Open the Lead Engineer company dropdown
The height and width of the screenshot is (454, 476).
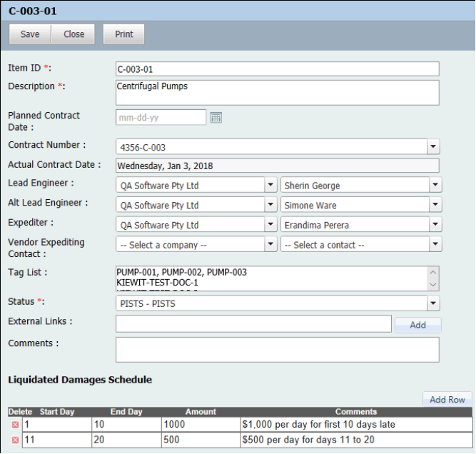pyautogui.click(x=270, y=186)
